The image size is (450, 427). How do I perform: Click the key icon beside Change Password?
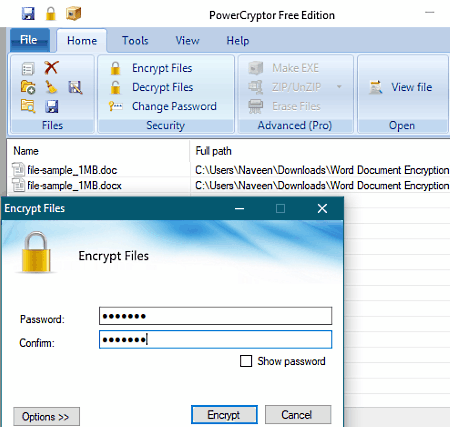tap(115, 106)
